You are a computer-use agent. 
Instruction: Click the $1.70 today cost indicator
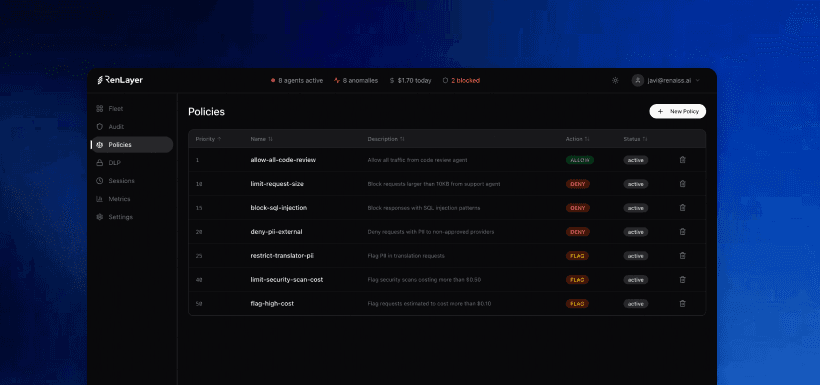point(411,81)
